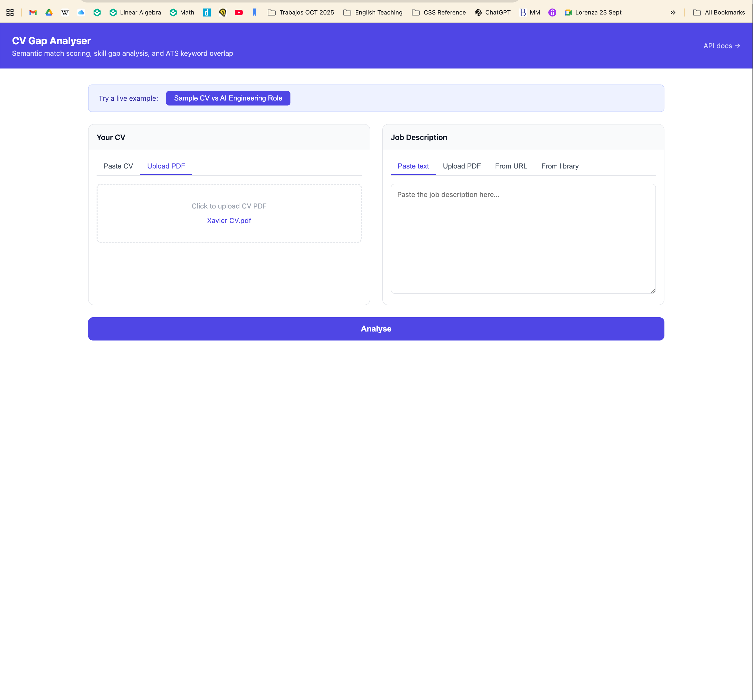The width and height of the screenshot is (753, 700).
Task: Click the Your CV panel heading
Action: [x=111, y=137]
